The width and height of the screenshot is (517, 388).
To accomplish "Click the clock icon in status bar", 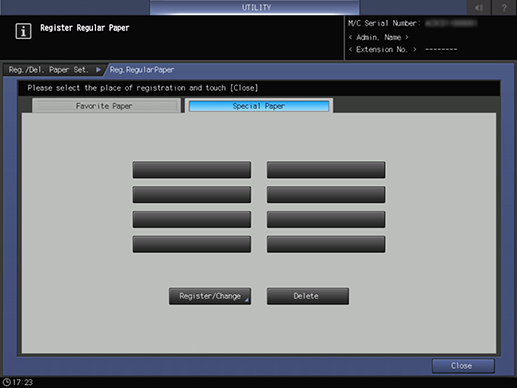I will (x=6, y=382).
